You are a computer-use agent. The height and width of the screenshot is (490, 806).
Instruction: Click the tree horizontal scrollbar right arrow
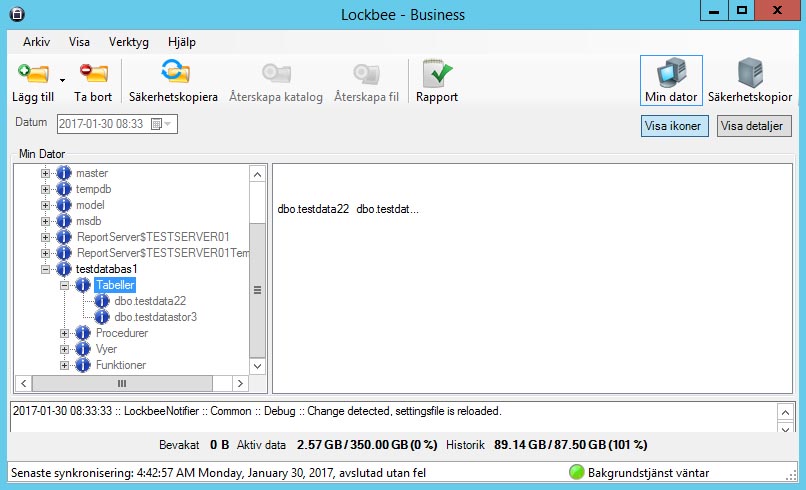(240, 383)
